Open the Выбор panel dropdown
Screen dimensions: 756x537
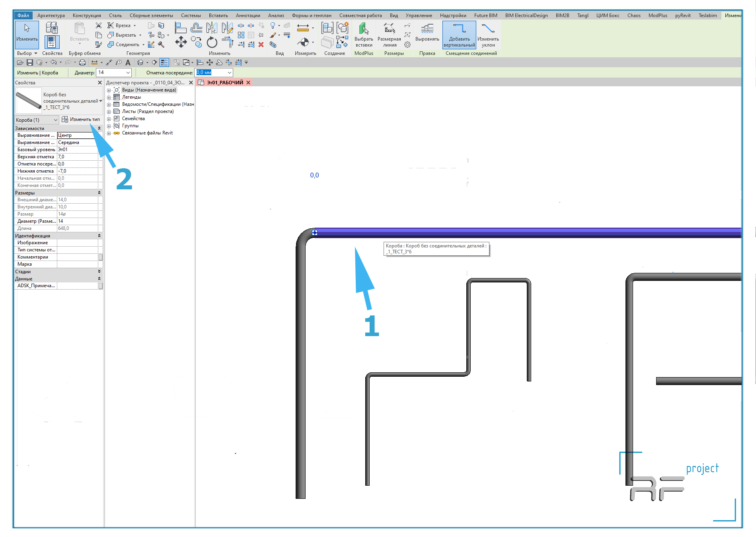(x=27, y=53)
